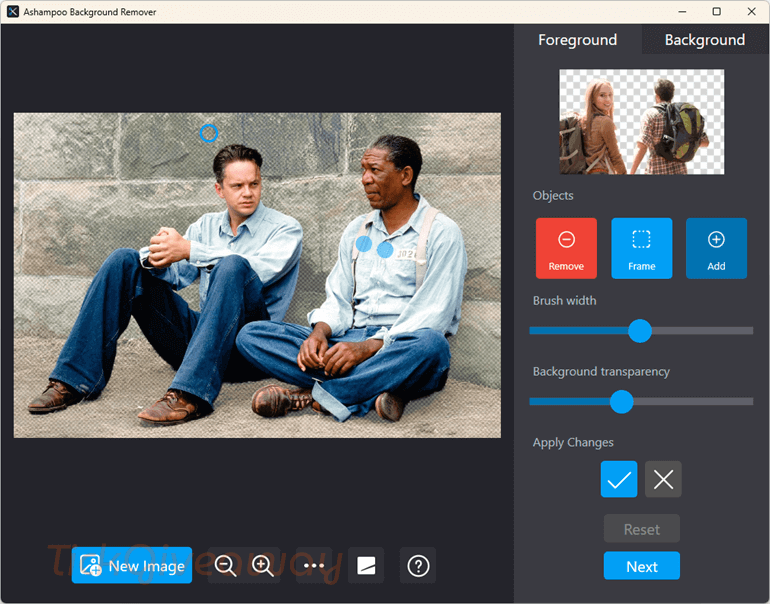Select the Frame selection tool
770x604 pixels.
coord(641,248)
